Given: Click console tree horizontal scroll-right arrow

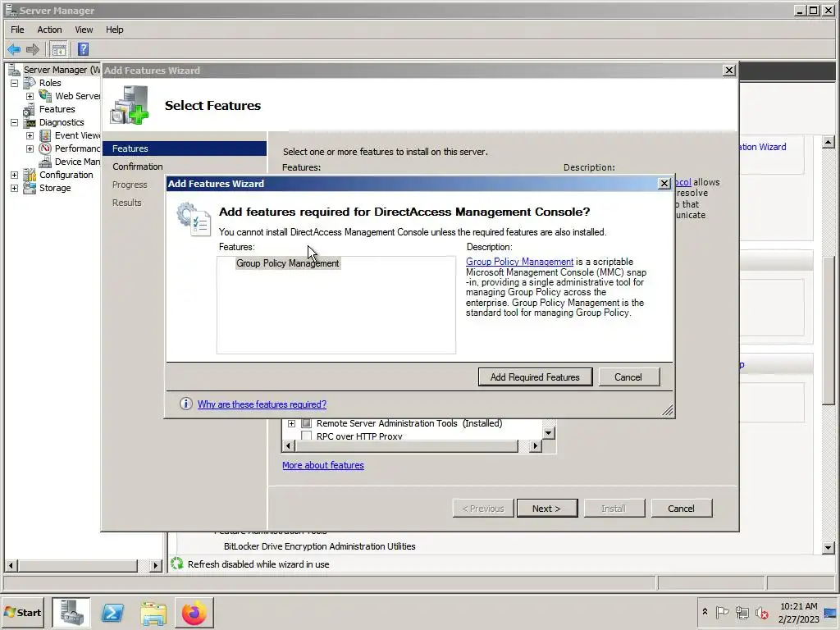Looking at the screenshot, I should 155,565.
